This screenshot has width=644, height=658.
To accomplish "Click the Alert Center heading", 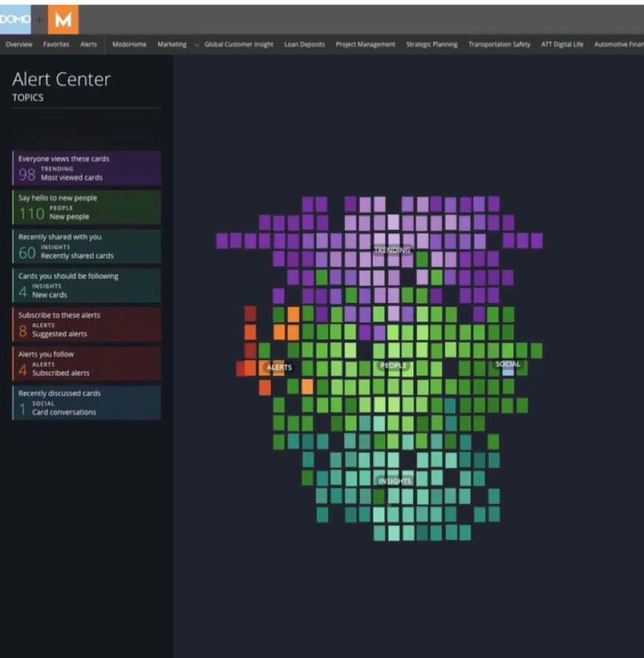I will pos(61,79).
